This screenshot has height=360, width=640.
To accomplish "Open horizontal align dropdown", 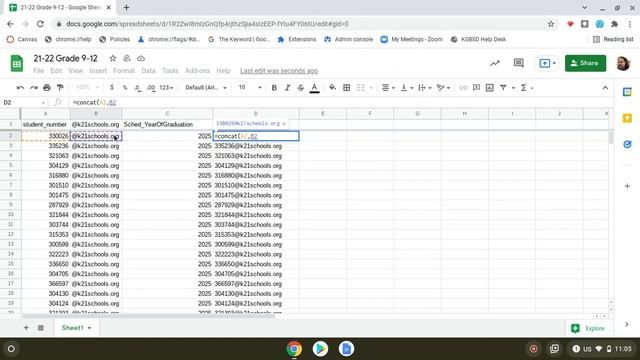I will [388, 88].
